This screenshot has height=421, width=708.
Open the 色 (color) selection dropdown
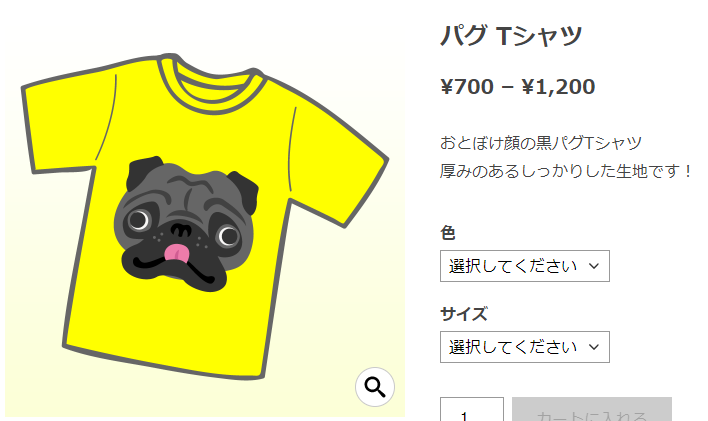point(525,266)
